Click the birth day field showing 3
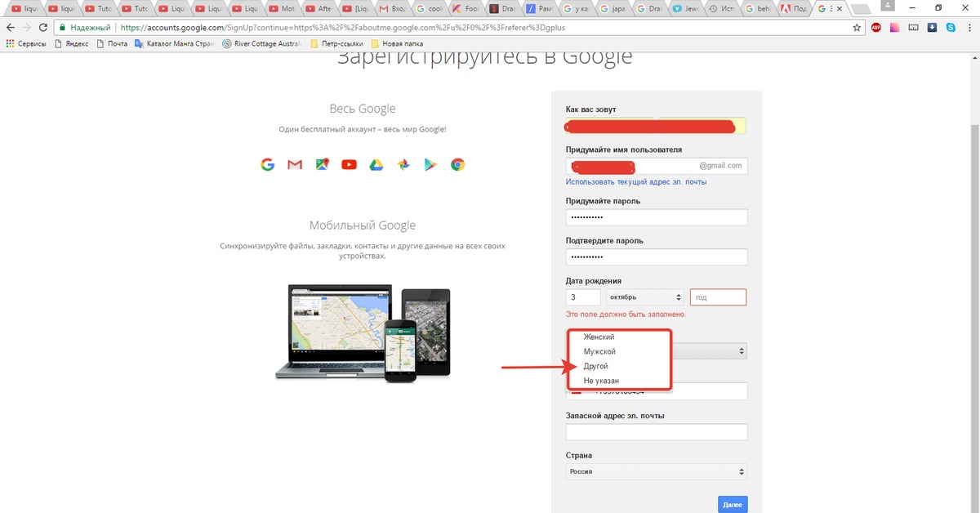The image size is (980, 513). [583, 297]
